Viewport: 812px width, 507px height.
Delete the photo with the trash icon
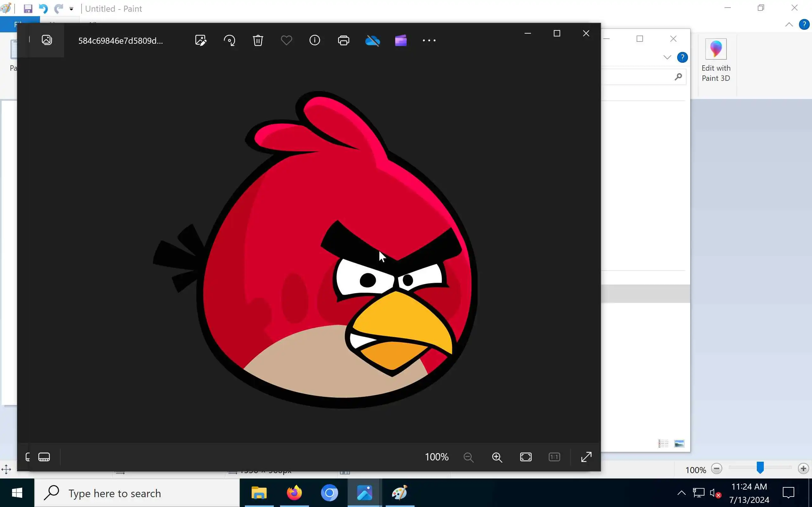click(258, 41)
